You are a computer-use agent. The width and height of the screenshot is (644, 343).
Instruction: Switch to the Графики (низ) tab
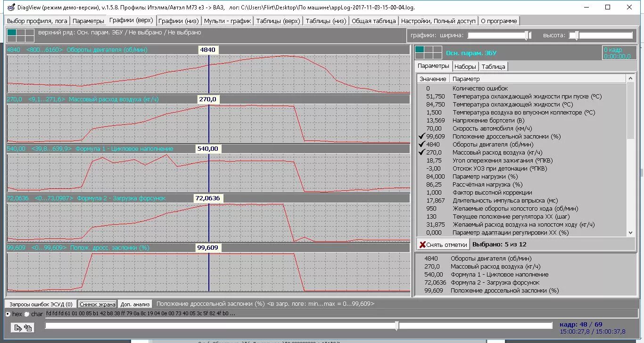(x=179, y=21)
